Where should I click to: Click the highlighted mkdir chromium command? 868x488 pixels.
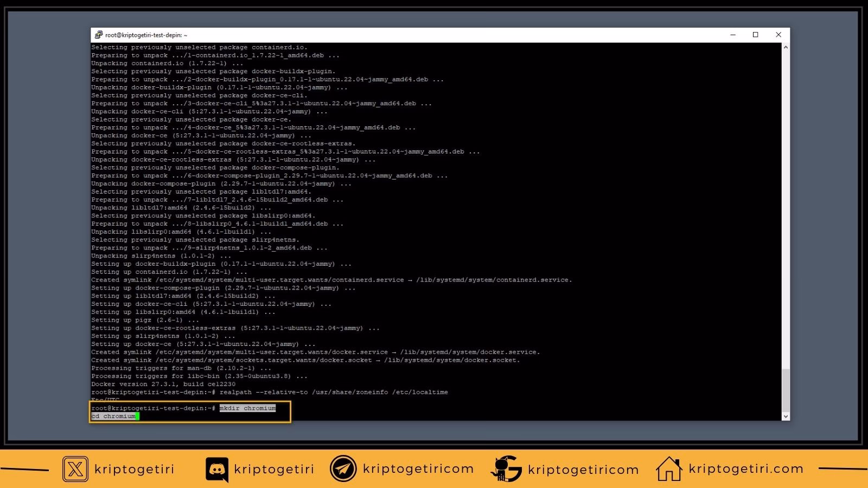tap(247, 408)
